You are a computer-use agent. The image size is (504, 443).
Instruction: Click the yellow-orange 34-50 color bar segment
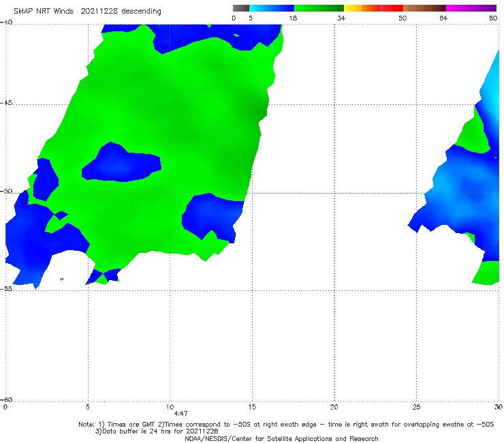pyautogui.click(x=373, y=8)
